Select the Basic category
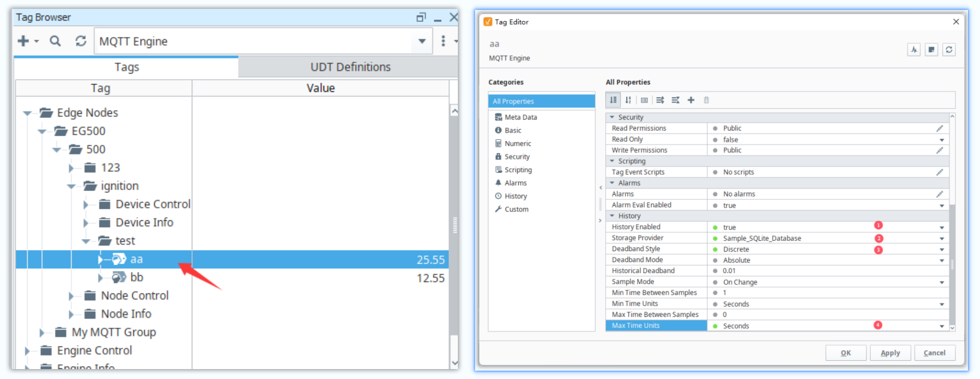The height and width of the screenshot is (379, 980). (513, 131)
